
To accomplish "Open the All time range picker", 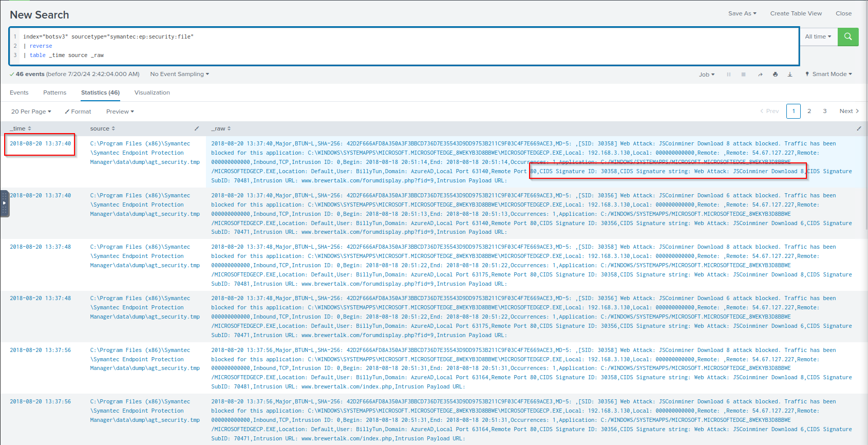I will pos(818,36).
